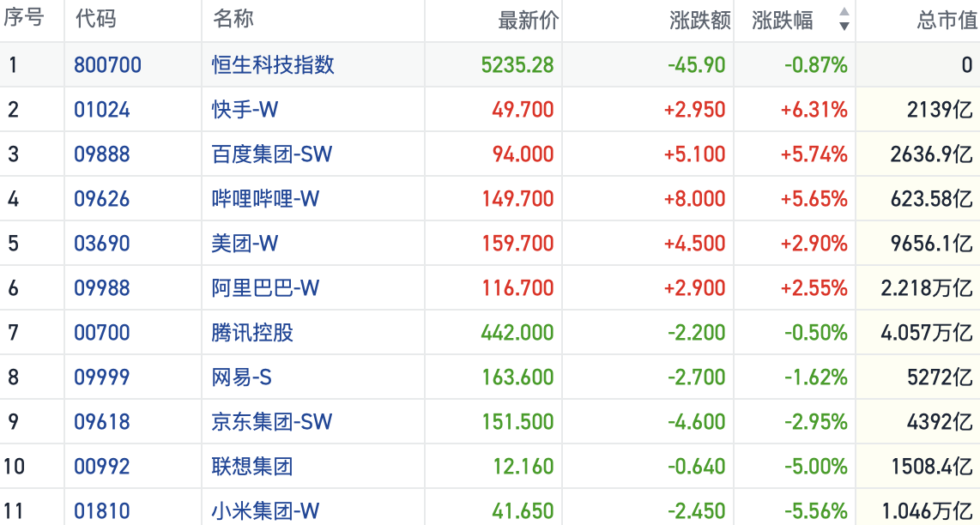This screenshot has width=980, height=525.
Task: Select the 1.046万亿 market cap cell
Action: 927,511
